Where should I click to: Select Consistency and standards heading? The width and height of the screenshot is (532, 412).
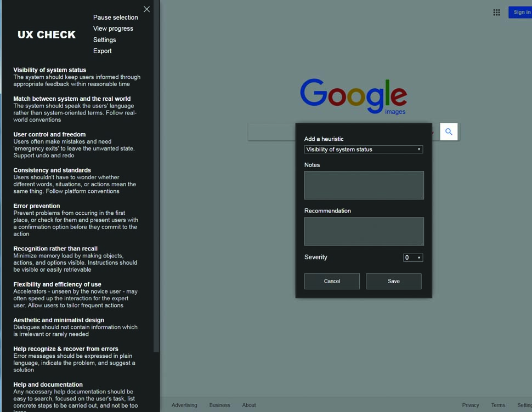pos(52,170)
